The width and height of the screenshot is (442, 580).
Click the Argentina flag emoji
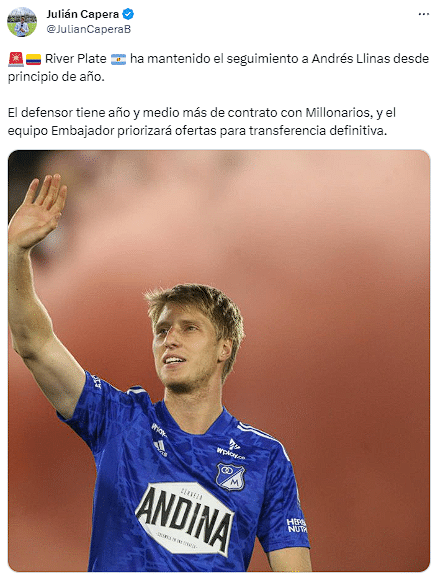coord(118,59)
